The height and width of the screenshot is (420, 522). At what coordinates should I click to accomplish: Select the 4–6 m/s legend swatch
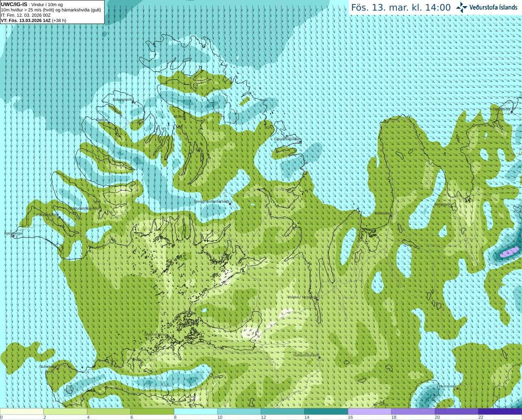(108, 411)
